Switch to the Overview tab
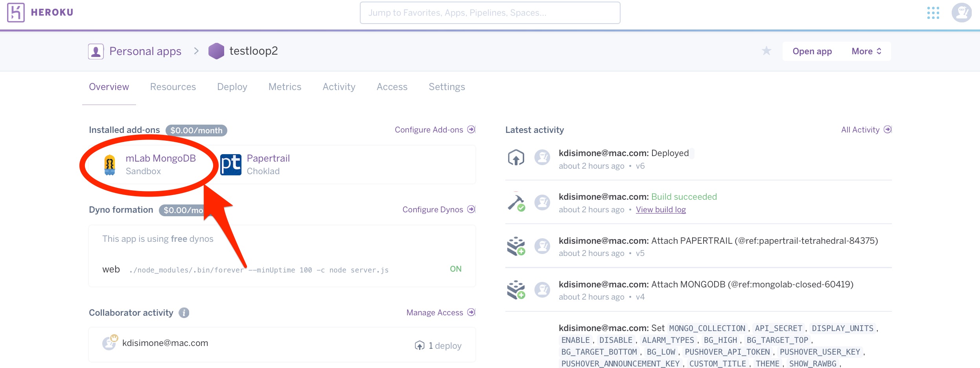The image size is (980, 368). click(x=109, y=87)
